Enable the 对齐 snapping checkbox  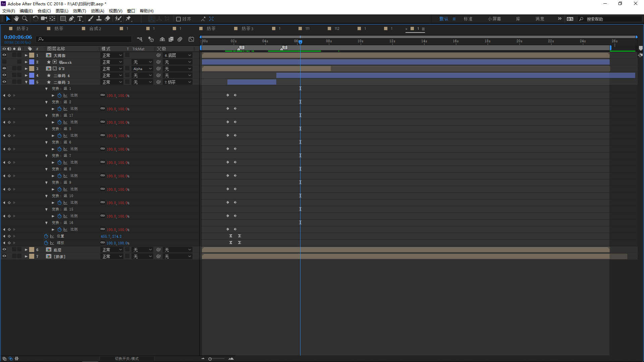point(178,19)
